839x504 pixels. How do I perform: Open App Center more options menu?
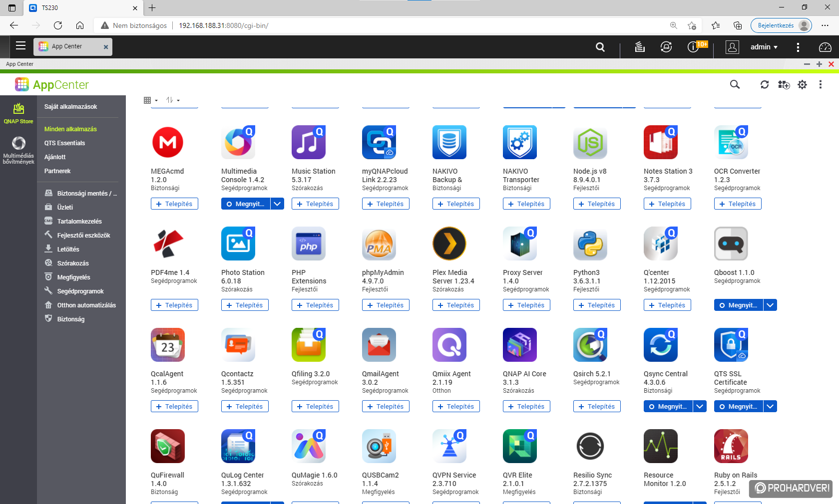coord(821,85)
